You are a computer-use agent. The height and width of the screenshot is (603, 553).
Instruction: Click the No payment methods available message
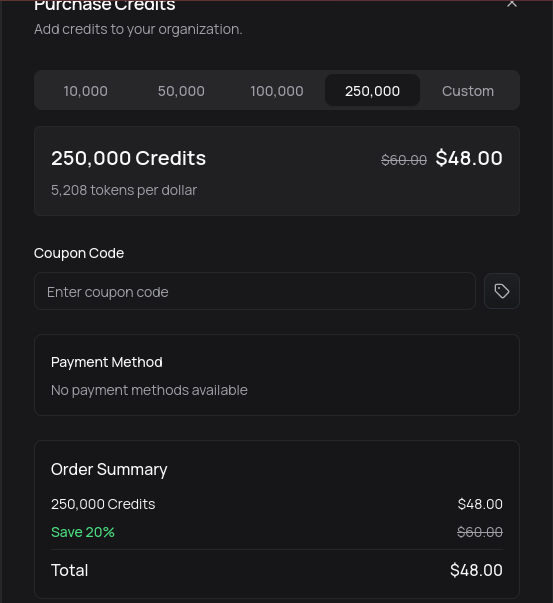149,390
